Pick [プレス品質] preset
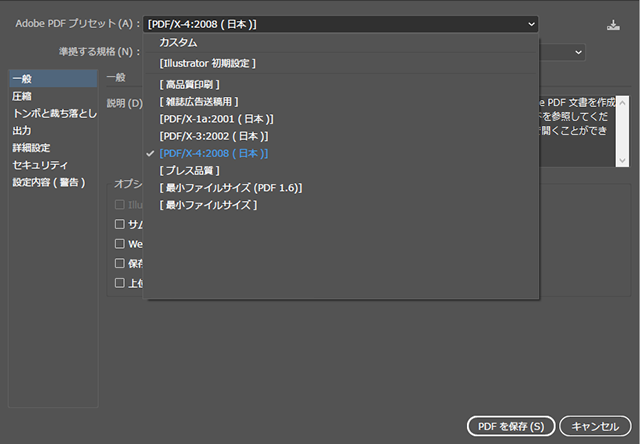Viewport: 640px width, 444px height. 341,171
